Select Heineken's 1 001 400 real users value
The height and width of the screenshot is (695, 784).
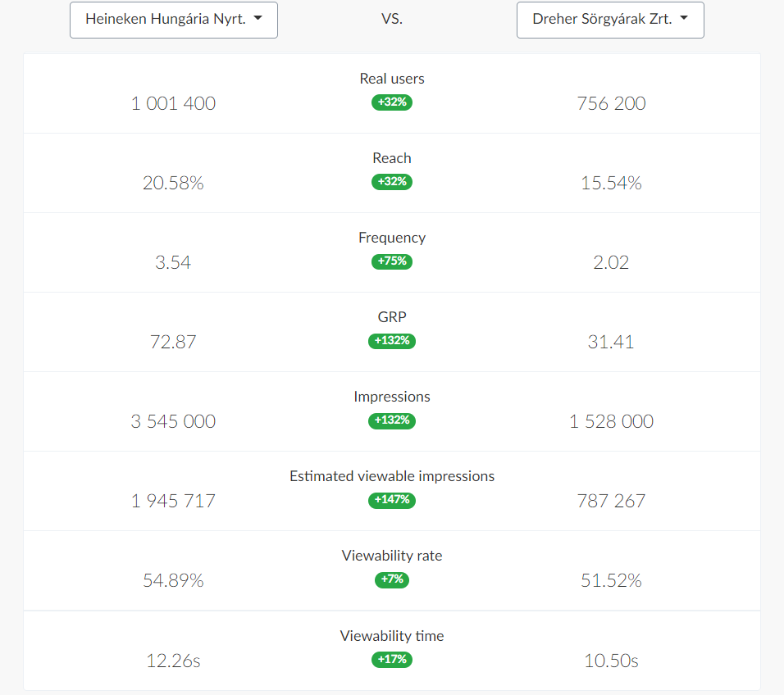pos(173,103)
